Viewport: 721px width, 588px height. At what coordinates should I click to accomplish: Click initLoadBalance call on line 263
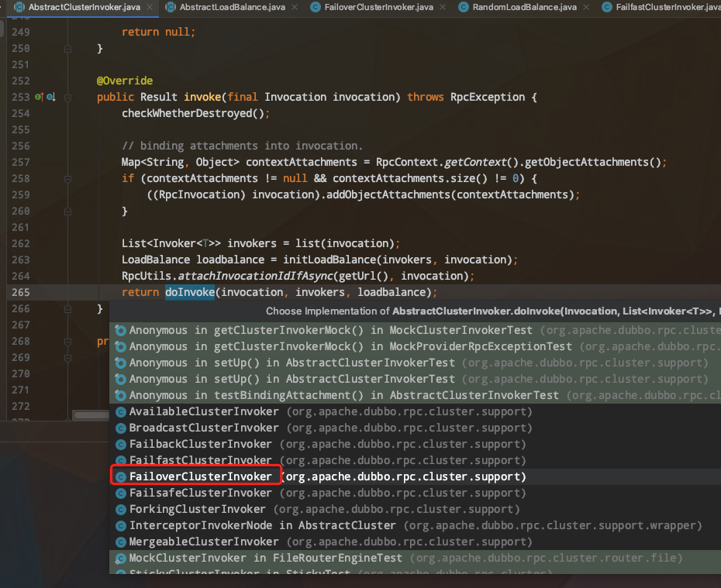tap(329, 260)
